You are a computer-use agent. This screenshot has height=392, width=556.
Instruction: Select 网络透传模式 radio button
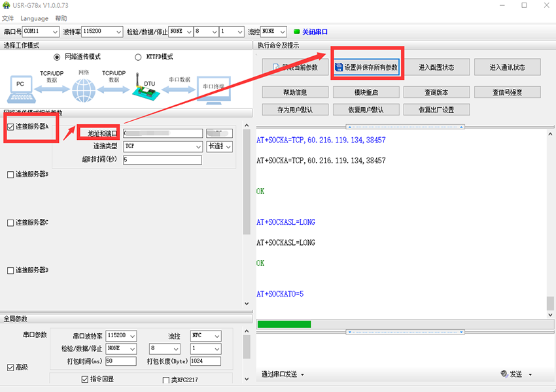[57, 57]
